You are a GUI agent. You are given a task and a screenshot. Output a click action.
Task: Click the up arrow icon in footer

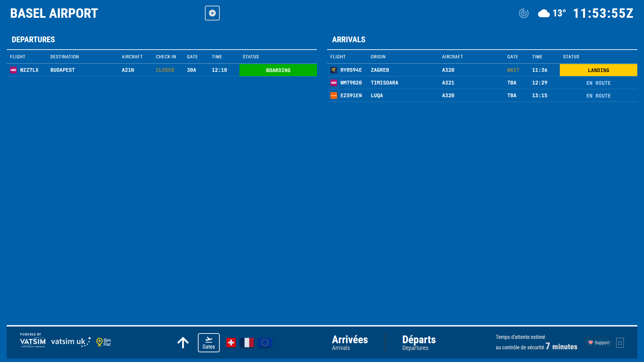click(183, 343)
